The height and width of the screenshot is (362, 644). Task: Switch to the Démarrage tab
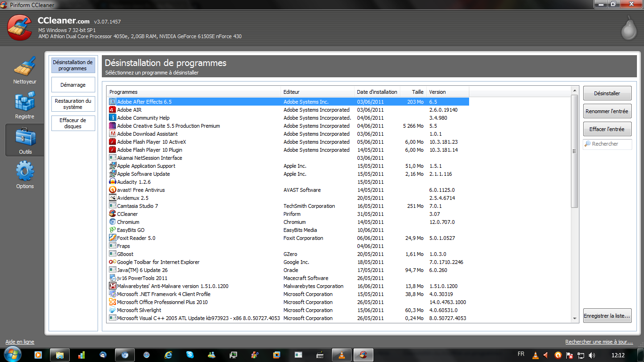73,85
